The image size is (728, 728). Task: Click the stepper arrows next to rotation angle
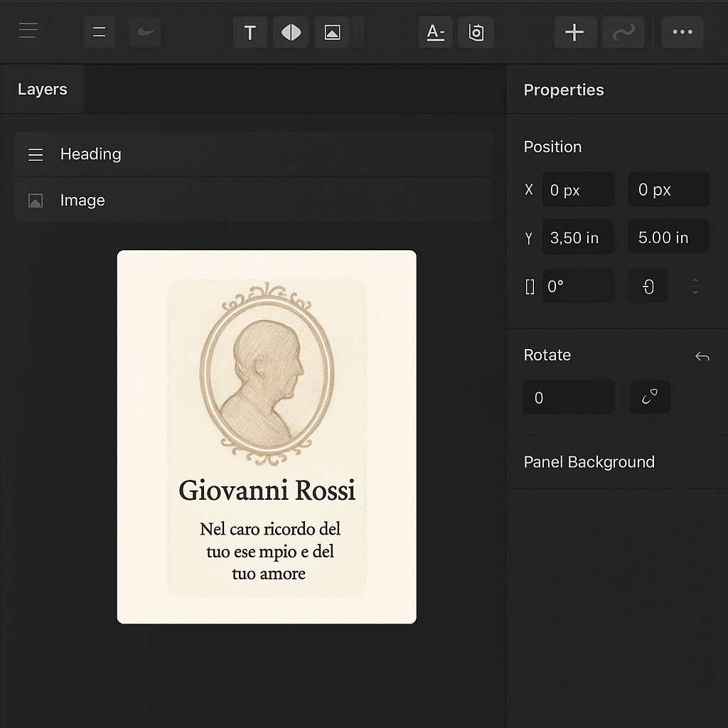695,286
